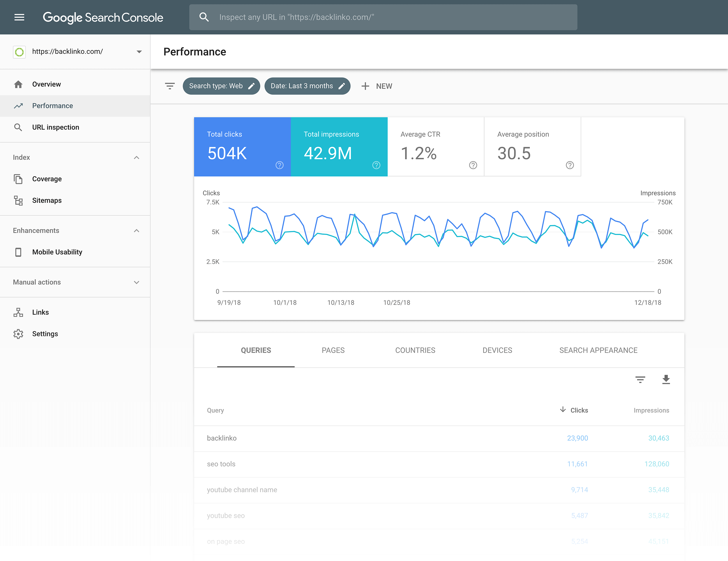Click the Inspect any URL search field
Image resolution: width=728 pixels, height=561 pixels.
click(x=383, y=17)
